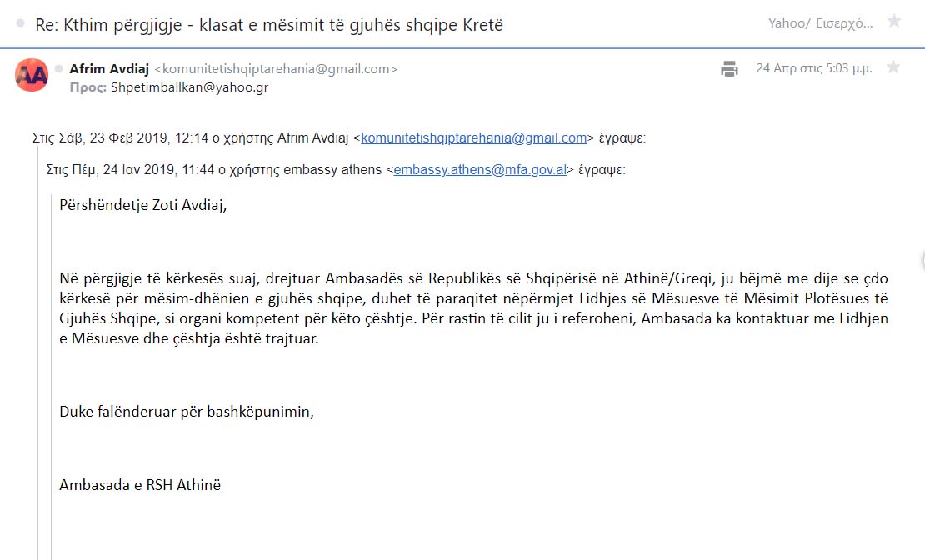Image resolution: width=925 pixels, height=560 pixels.
Task: Click the email subject Re: Kthim përgjigje
Action: 269,25
